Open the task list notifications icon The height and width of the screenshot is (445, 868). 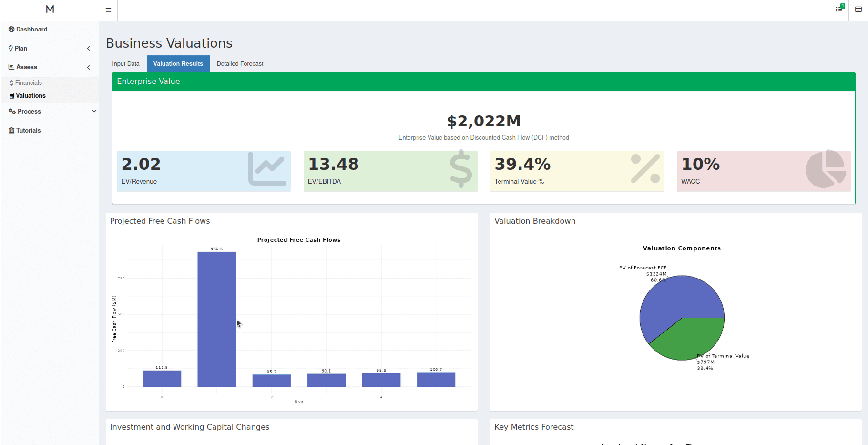point(839,9)
